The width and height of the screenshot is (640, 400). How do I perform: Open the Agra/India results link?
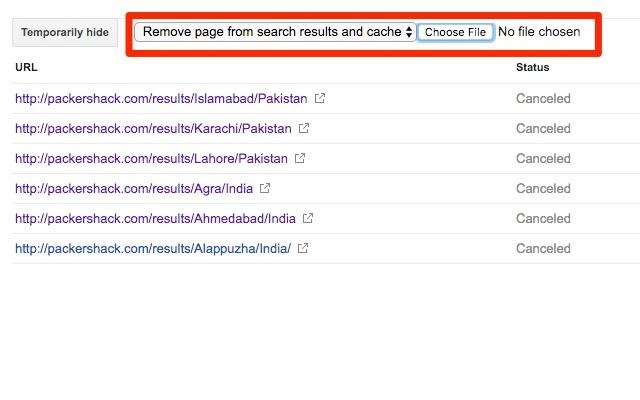point(134,189)
